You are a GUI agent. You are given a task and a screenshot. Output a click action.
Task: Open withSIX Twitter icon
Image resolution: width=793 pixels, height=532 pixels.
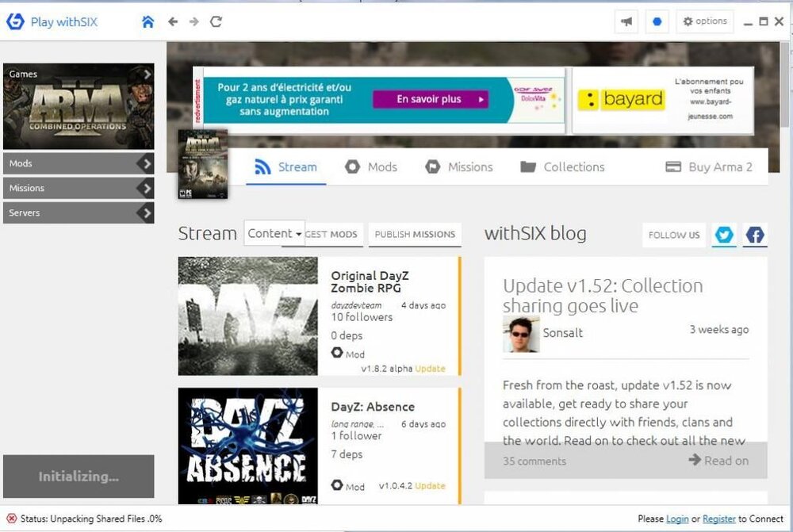click(x=724, y=235)
